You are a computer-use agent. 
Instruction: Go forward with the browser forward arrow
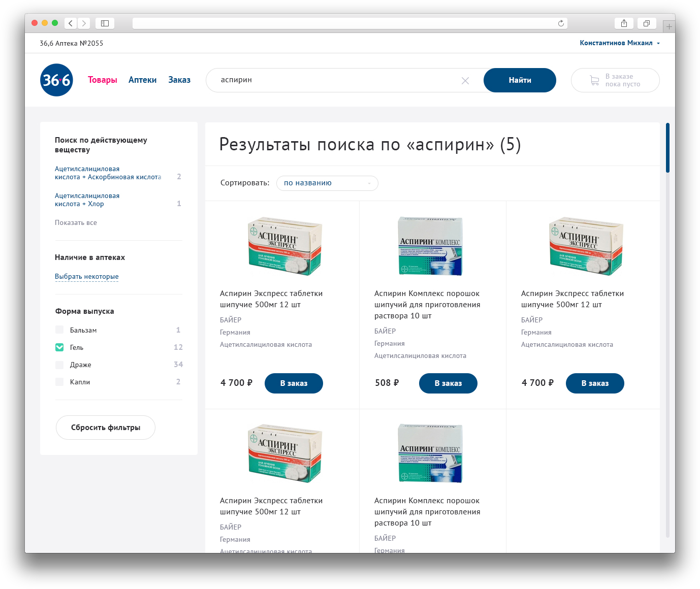click(x=84, y=23)
